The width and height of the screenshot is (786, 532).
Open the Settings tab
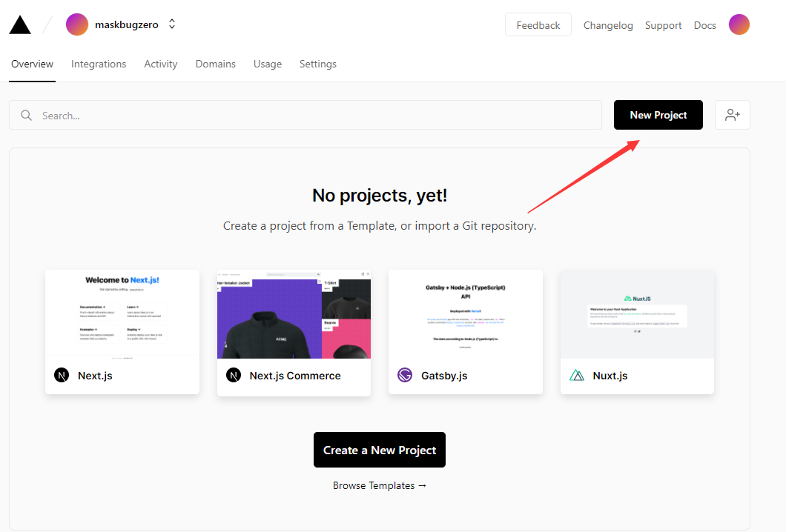[318, 64]
